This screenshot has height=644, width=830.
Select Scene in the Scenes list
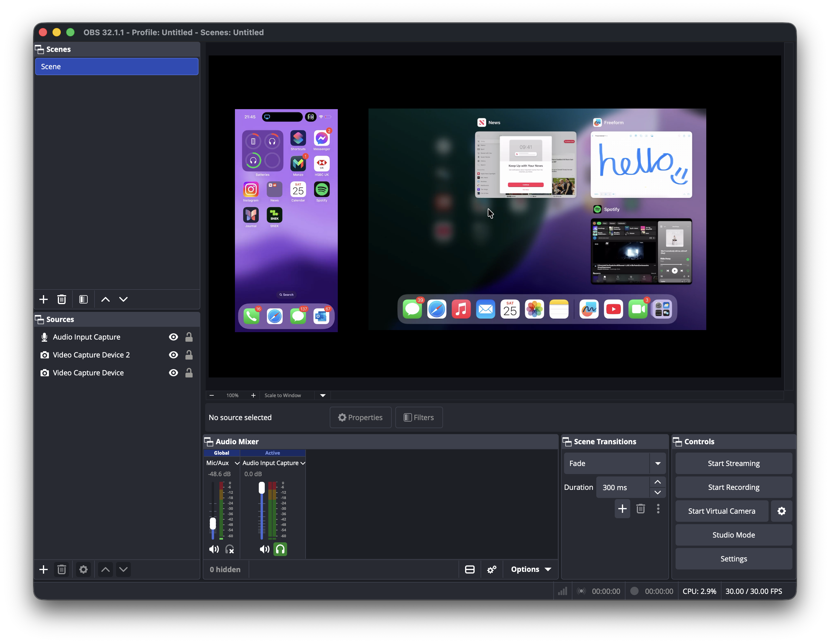pyautogui.click(x=117, y=66)
